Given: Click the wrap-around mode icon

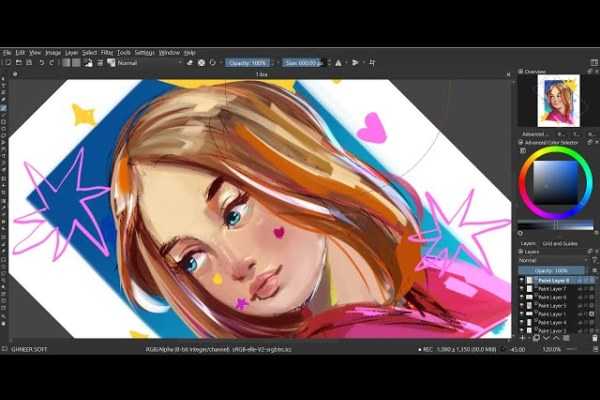Looking at the screenshot, I should click(x=373, y=62).
